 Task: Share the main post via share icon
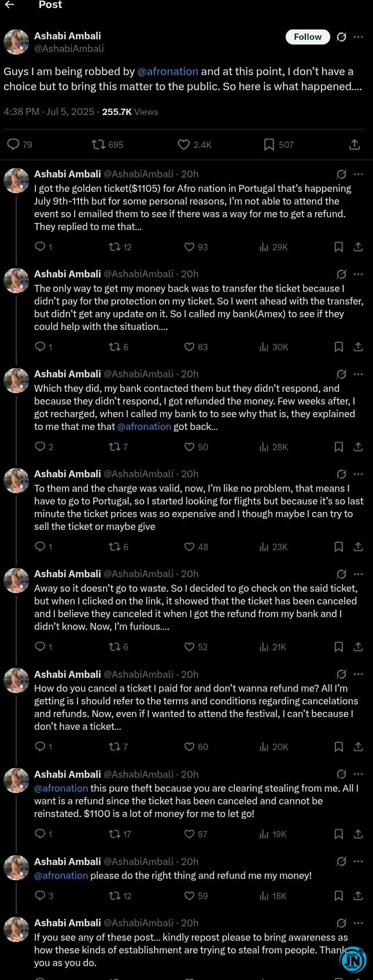(x=354, y=144)
